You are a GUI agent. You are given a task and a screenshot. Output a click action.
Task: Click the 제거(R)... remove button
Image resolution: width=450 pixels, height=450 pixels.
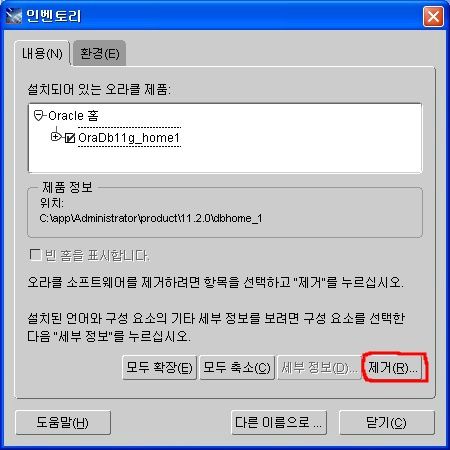pyautogui.click(x=393, y=368)
